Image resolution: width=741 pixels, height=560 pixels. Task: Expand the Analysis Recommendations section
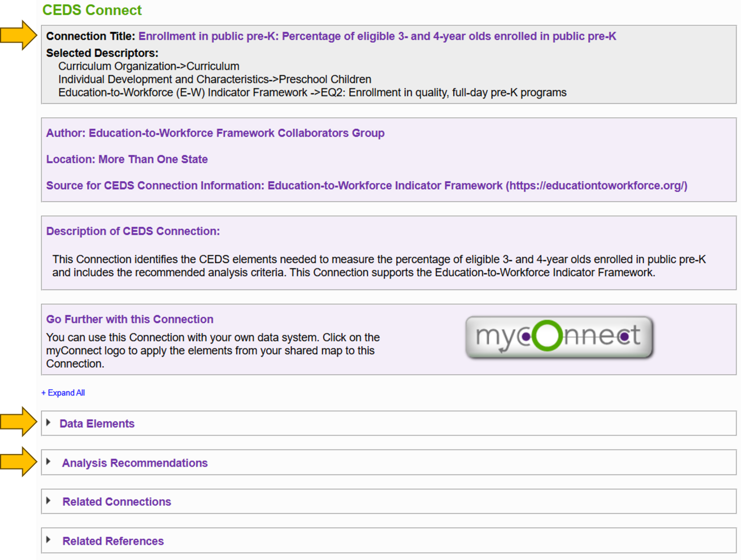point(135,463)
